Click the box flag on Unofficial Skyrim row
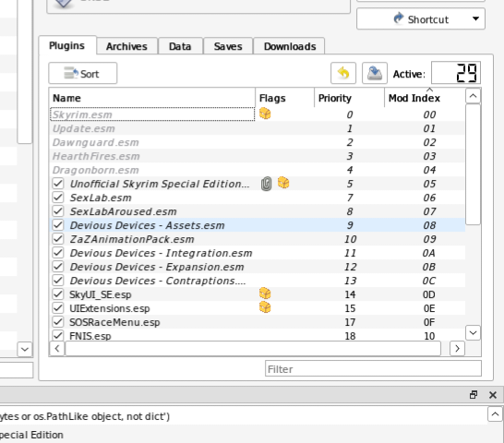504x443 pixels. pyautogui.click(x=283, y=183)
